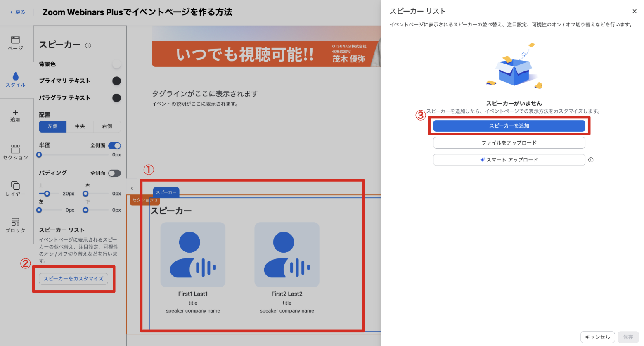Viewport: 644px width, 346px height.
Task: Adjust the 半径 slider handle
Action: pyautogui.click(x=39, y=155)
